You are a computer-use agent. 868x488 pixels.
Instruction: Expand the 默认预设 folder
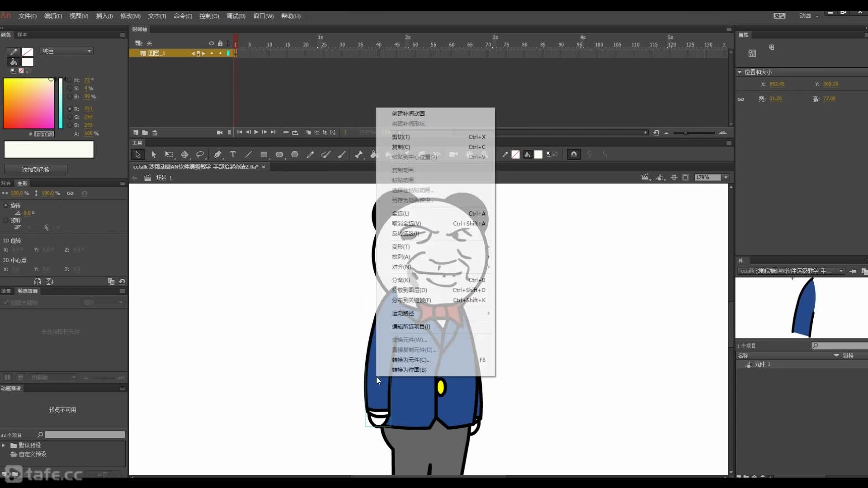coord(4,446)
